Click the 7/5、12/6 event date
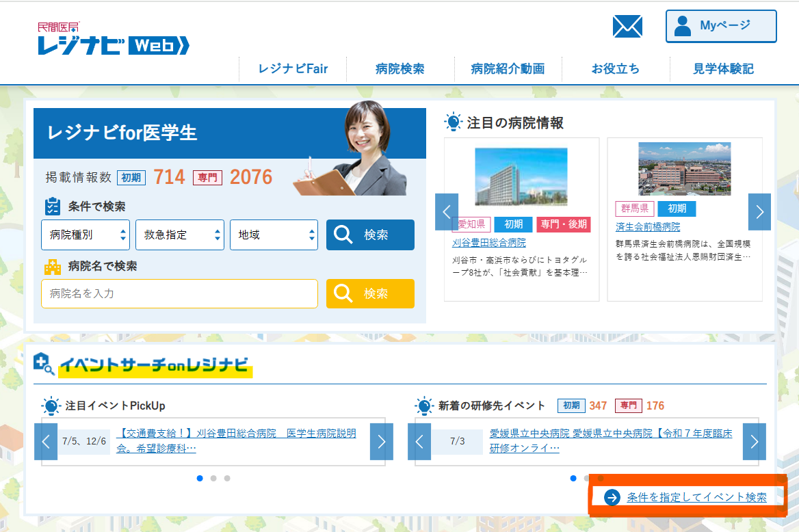799x532 pixels. (x=84, y=441)
